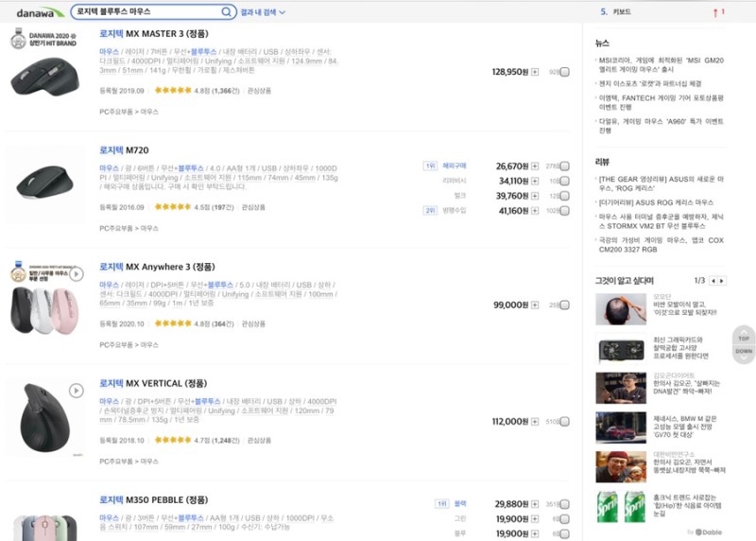
Task: Click 관심상품 for MX VERTICAL
Action: 259,440
